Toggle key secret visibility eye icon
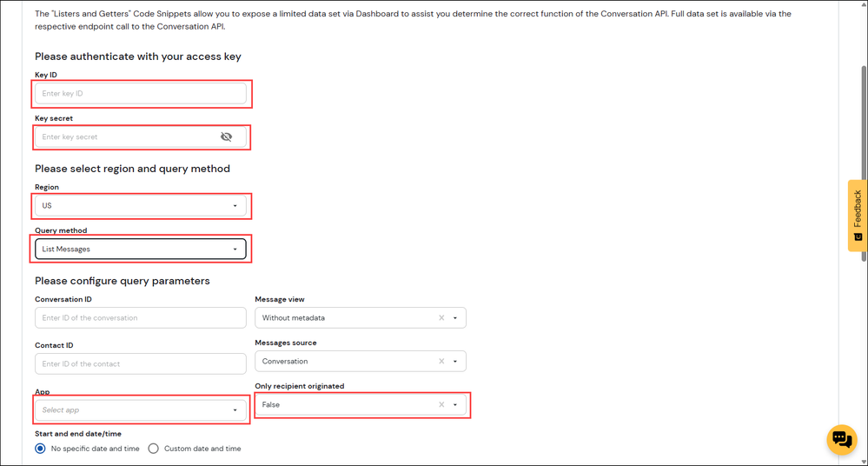Screen dimensions: 868x466 click(x=226, y=136)
